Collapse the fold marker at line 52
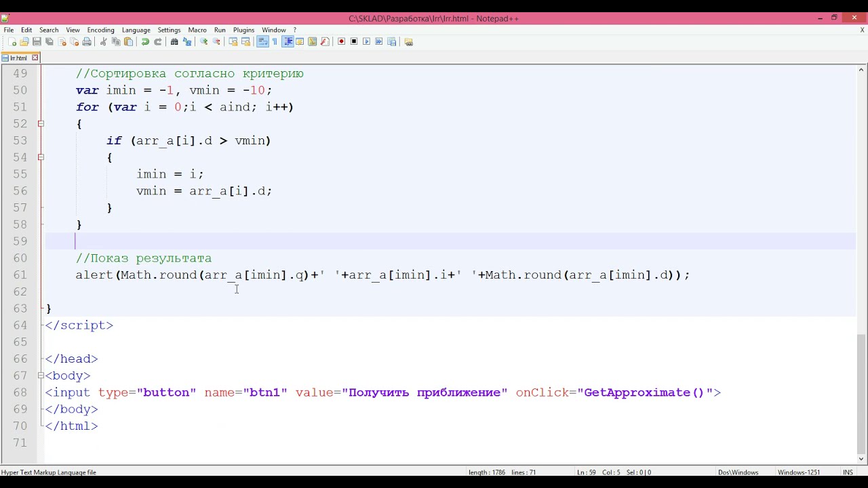Screen dimensions: 868x488 [x=41, y=123]
